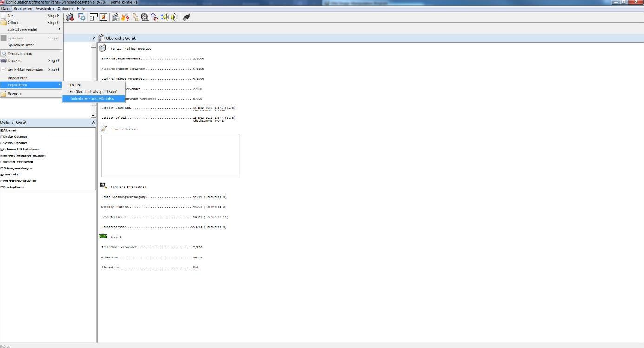
Task: Click the device icon beside Penta, Meldegruppe 200
Action: pyautogui.click(x=103, y=48)
